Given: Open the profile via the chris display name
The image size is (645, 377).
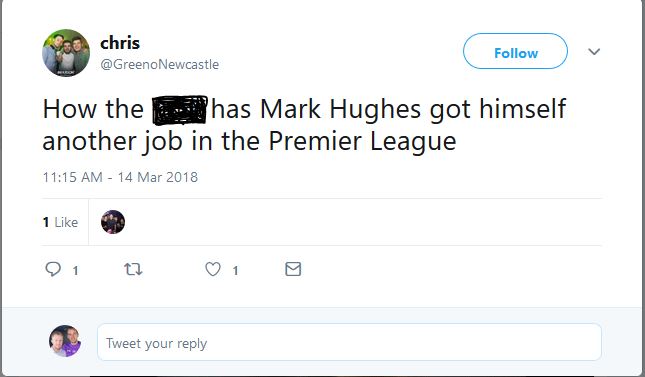Looking at the screenshot, I should point(120,43).
